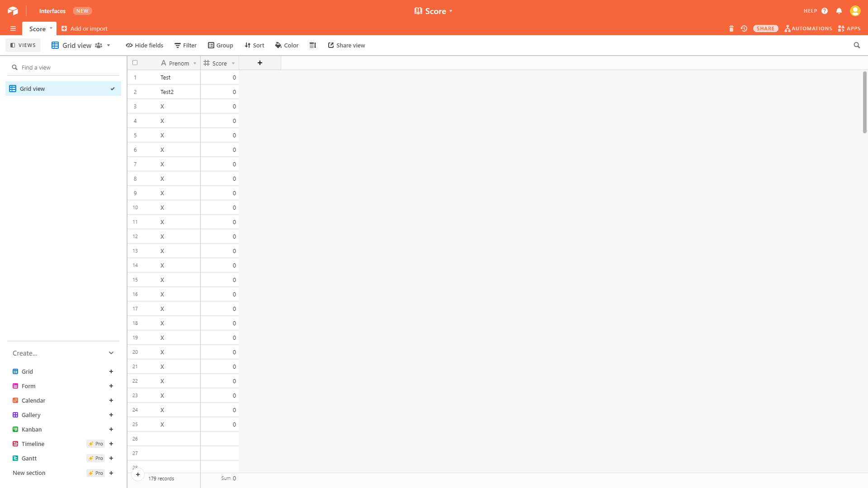Open the Group tool
Image resolution: width=868 pixels, height=488 pixels.
point(220,45)
